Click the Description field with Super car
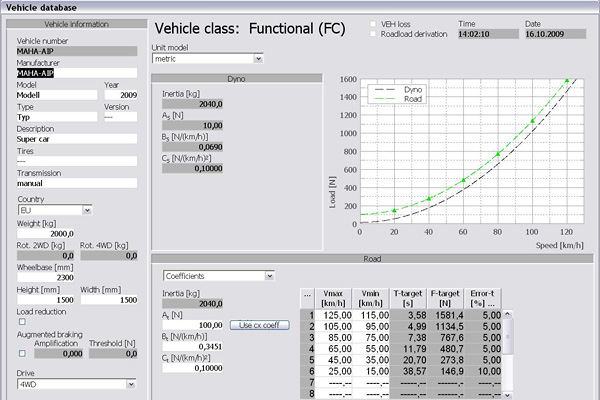 click(x=76, y=139)
